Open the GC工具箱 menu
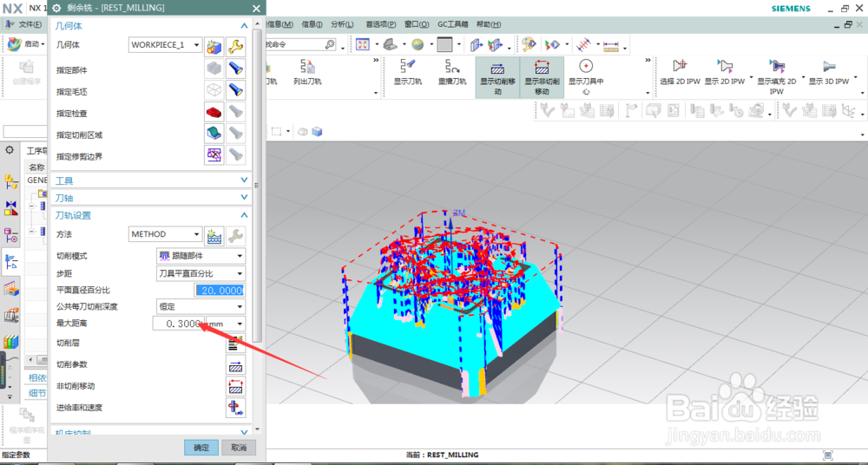This screenshot has width=868, height=465. (x=453, y=24)
